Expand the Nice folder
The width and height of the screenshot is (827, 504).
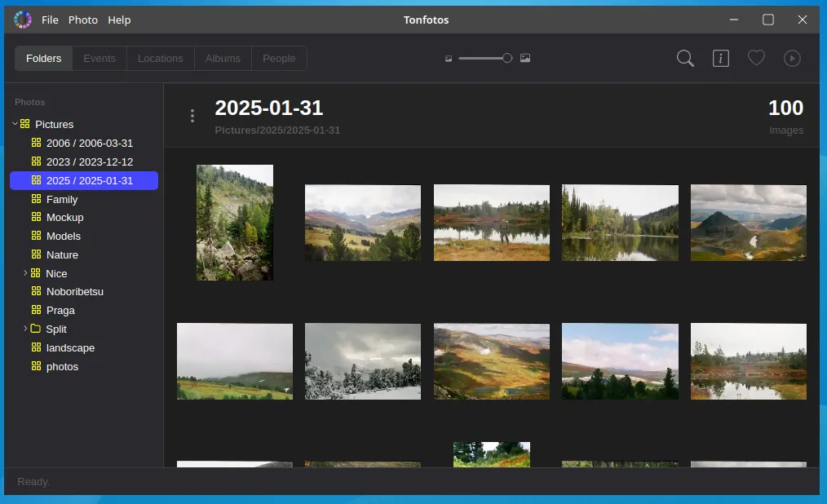click(x=25, y=273)
